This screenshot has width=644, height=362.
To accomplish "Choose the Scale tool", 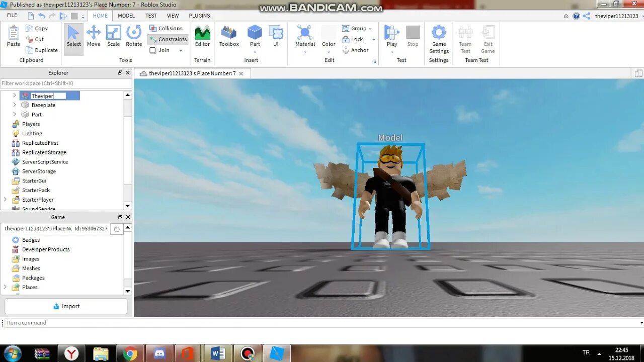I will click(x=114, y=37).
